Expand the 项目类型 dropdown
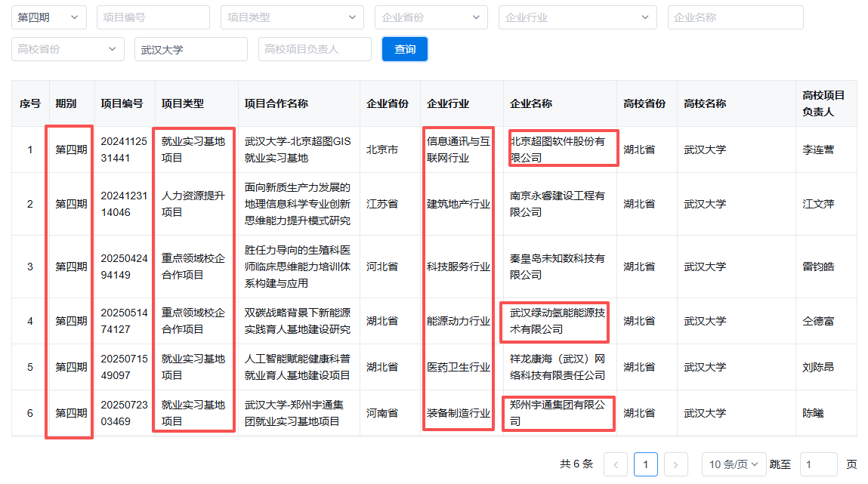868x484 pixels. 292,17
